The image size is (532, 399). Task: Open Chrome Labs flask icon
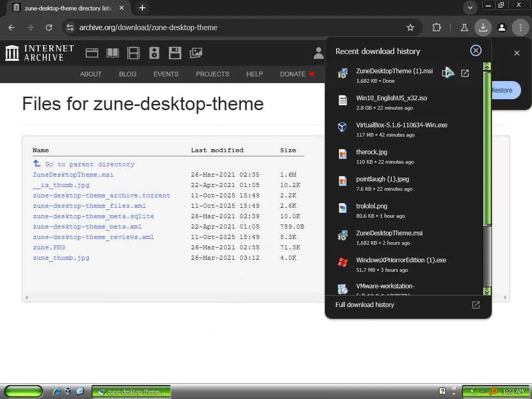pos(464,28)
